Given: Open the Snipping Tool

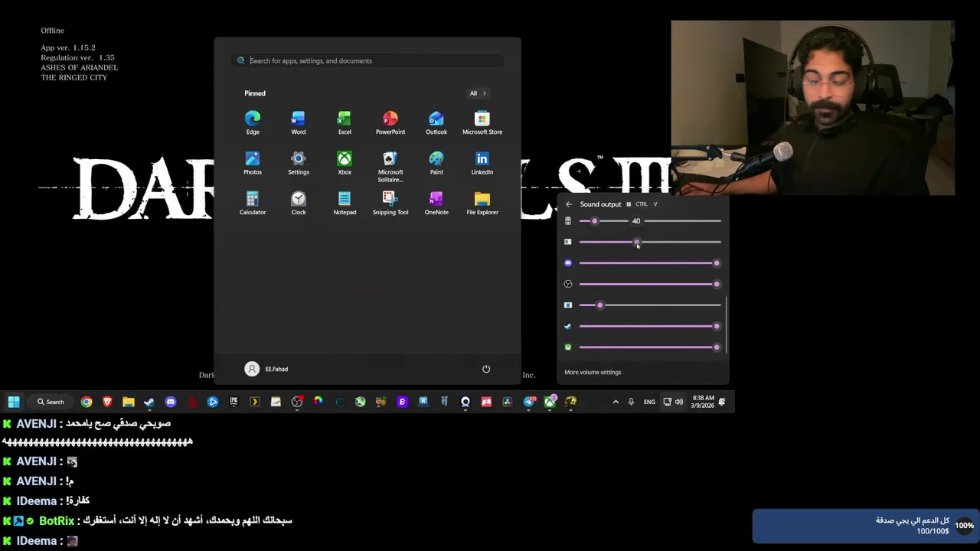Looking at the screenshot, I should [x=390, y=203].
